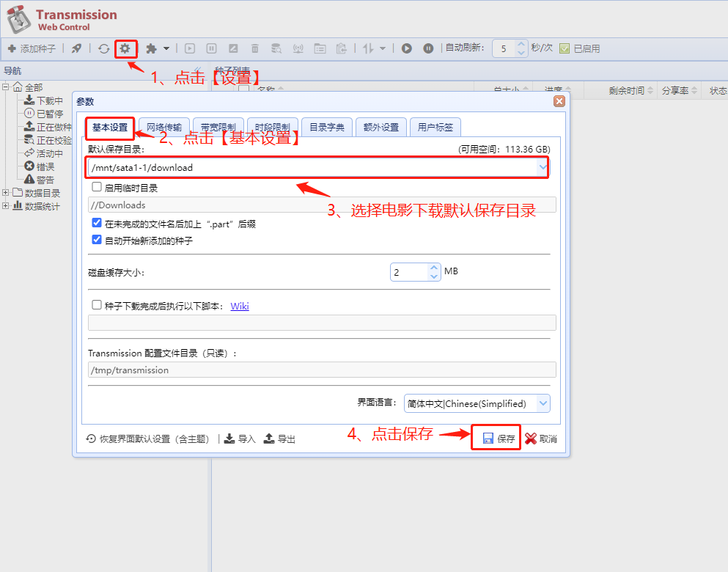Close the 参数 dialog
728x572 pixels.
tap(559, 101)
